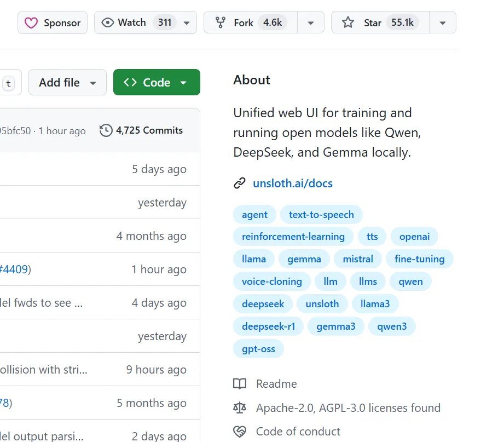Viewport: 504px width, 442px height.
Task: Click the link chain icon beside unsloth.ai/docs
Action: 240,183
